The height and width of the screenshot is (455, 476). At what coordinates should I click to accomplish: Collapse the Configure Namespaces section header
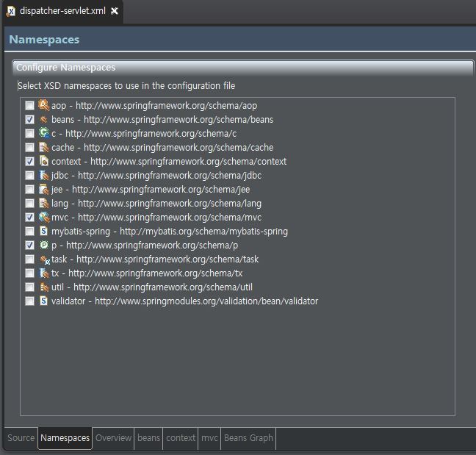pos(242,68)
